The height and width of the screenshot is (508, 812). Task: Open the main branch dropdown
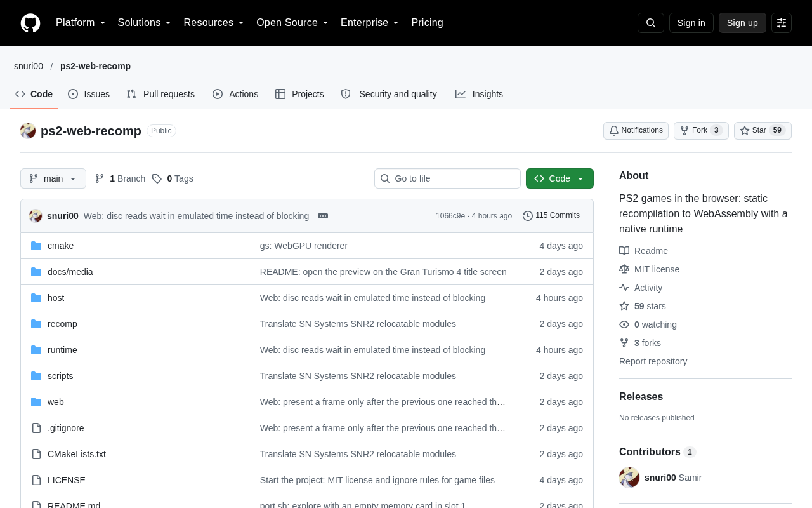53,178
